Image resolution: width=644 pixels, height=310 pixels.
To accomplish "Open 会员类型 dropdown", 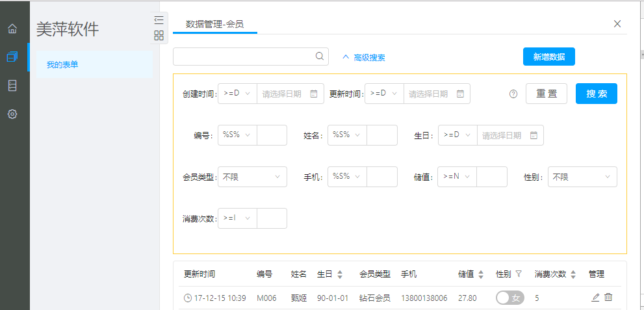I will pyautogui.click(x=252, y=177).
